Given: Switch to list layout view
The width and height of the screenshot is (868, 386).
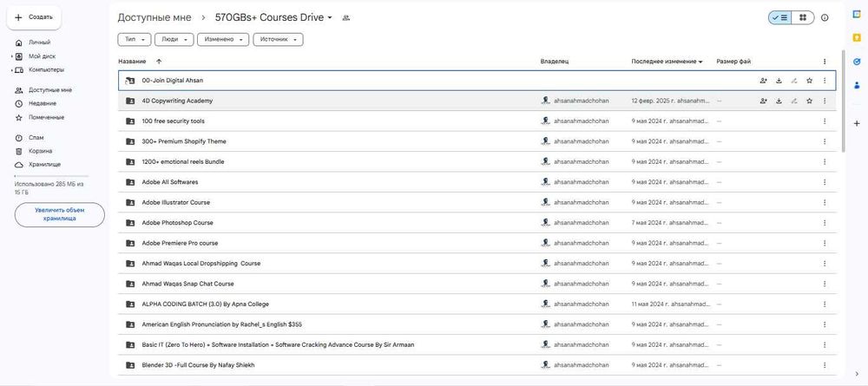Looking at the screenshot, I should [779, 17].
